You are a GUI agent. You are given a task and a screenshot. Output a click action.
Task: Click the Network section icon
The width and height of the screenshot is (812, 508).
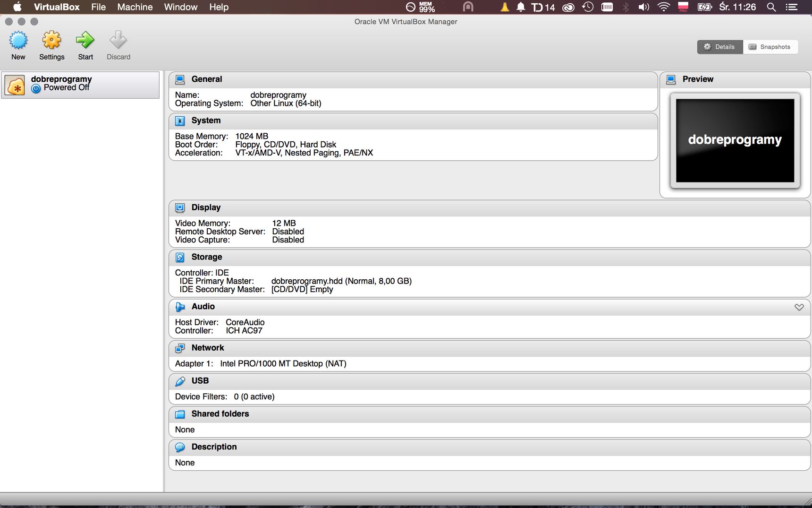pos(180,348)
